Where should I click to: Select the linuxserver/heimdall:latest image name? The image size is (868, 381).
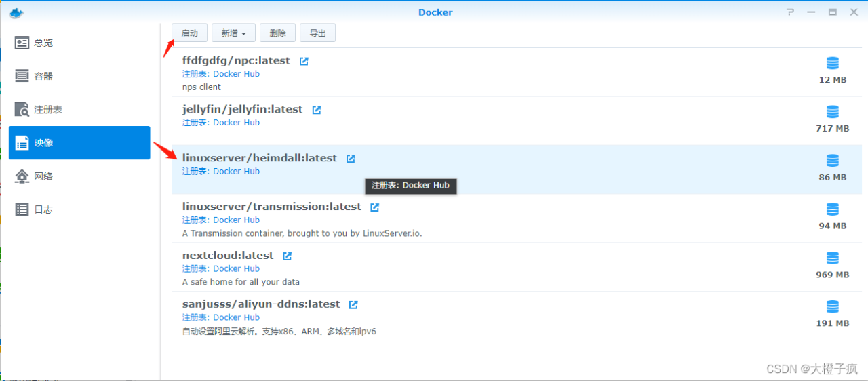260,159
